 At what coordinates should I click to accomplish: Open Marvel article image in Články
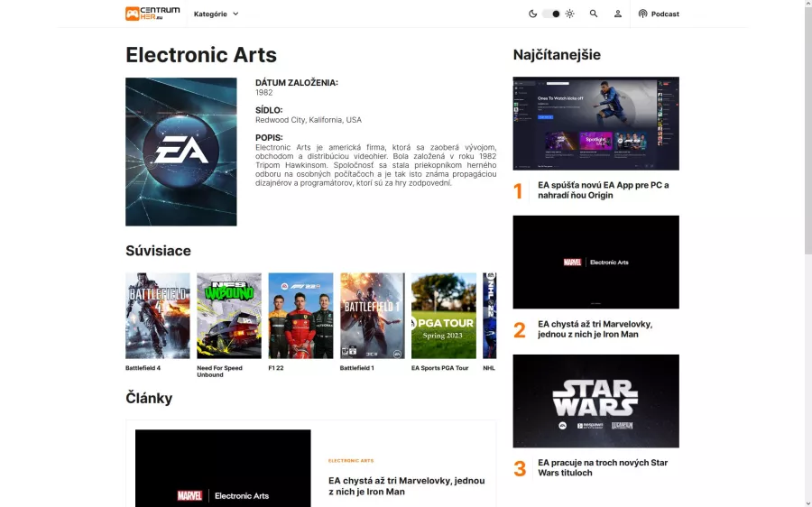(223, 468)
